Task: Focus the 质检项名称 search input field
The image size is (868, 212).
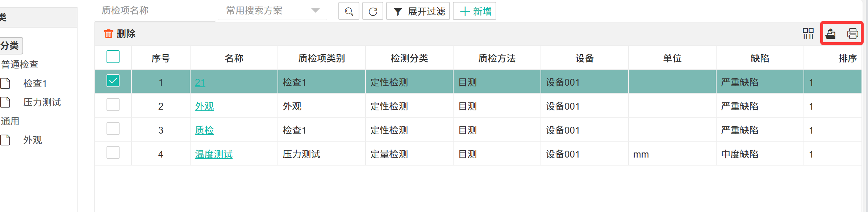Action: point(156,11)
